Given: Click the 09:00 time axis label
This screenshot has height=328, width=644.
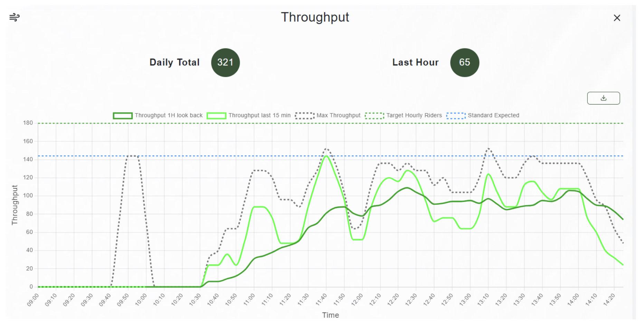Looking at the screenshot, I should (33, 300).
